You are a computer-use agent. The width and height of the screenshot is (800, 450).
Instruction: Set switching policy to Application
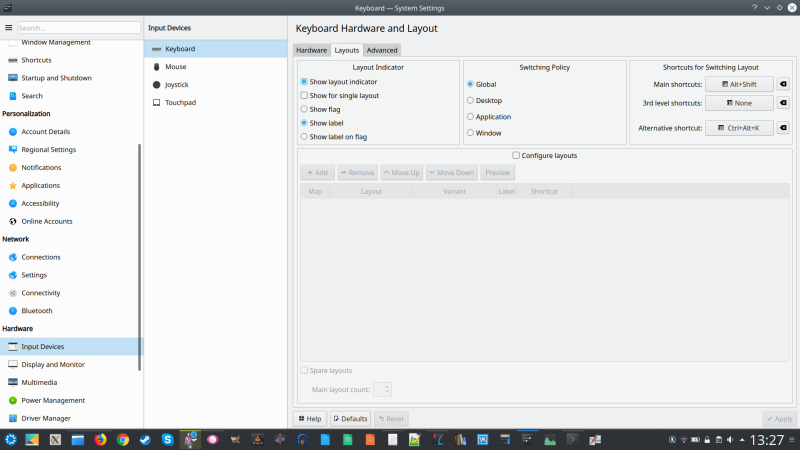click(x=471, y=117)
